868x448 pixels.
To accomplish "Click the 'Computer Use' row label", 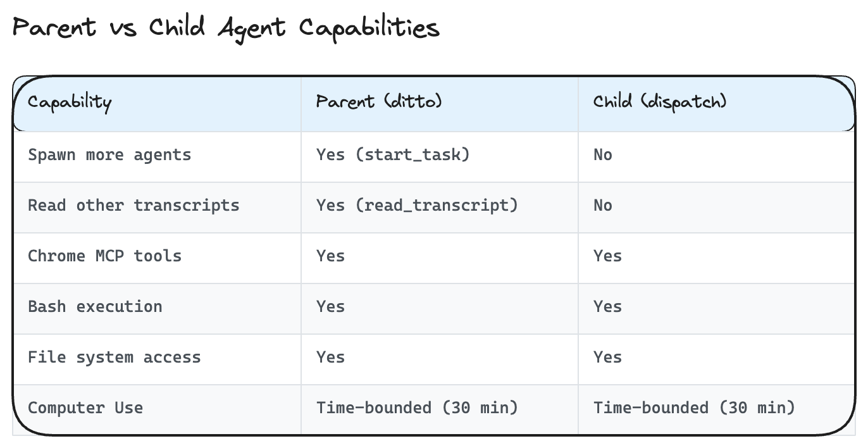I will (85, 408).
